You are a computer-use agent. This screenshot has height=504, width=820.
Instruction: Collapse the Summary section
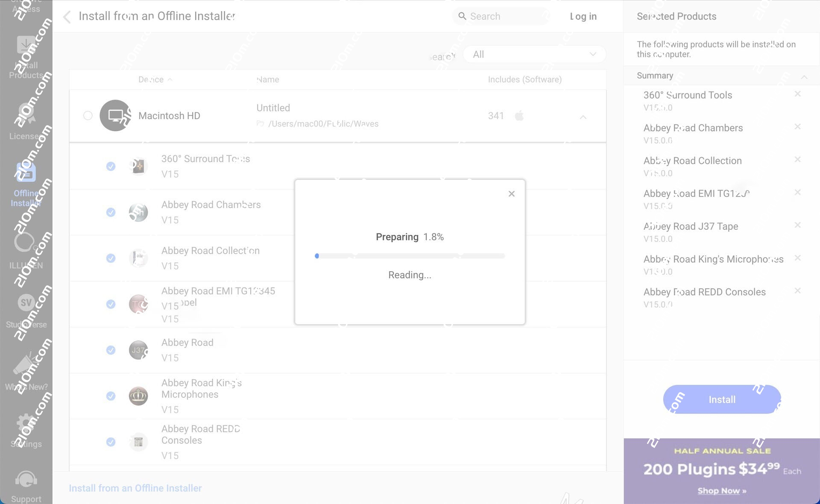(x=804, y=77)
